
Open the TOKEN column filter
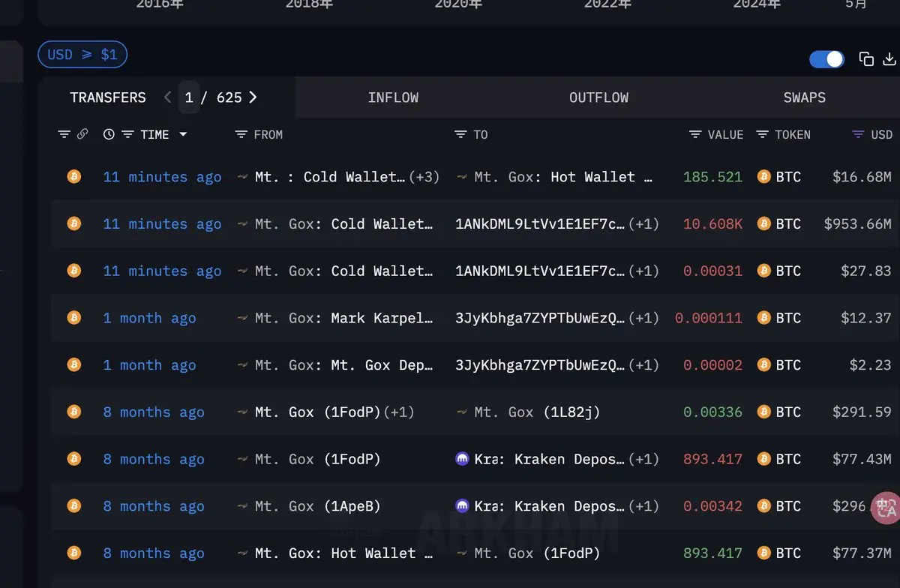pos(762,134)
